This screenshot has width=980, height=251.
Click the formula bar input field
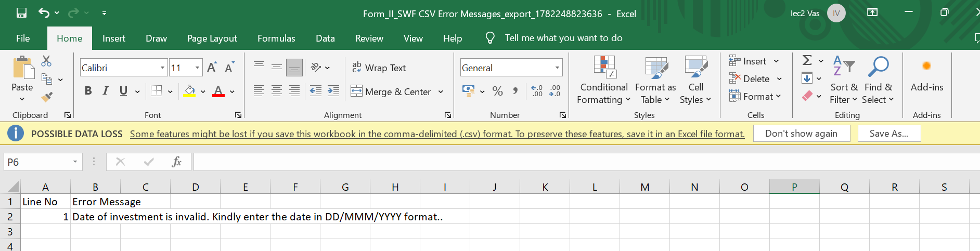click(x=586, y=162)
